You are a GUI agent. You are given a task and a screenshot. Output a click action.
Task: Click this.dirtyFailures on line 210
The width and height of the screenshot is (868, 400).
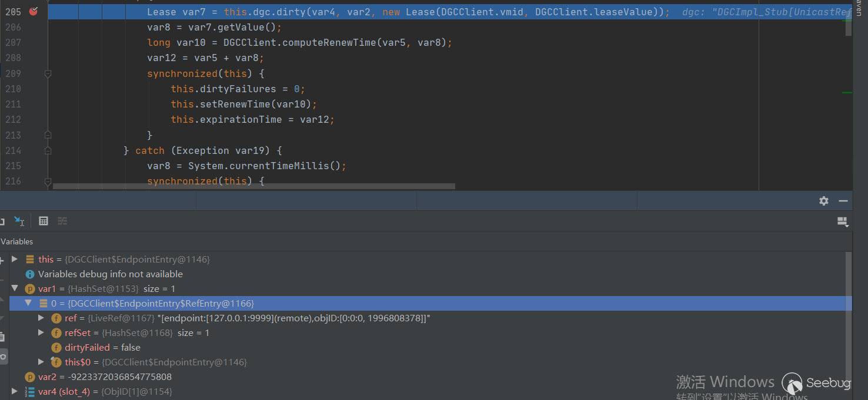point(223,89)
